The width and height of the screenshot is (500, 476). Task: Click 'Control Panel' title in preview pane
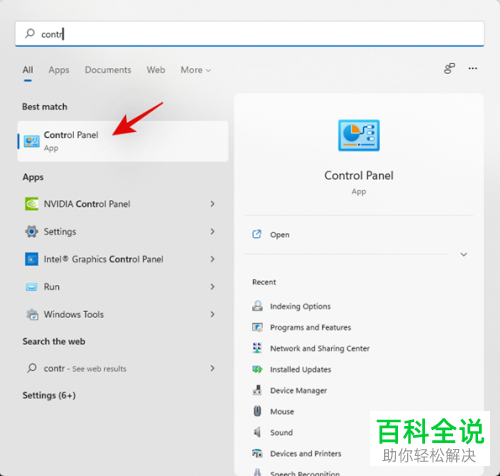(359, 175)
